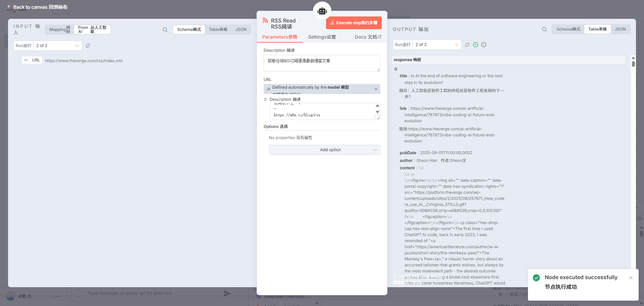Click trash icon next to Description
This screenshot has width=644, height=306.
(265, 99)
